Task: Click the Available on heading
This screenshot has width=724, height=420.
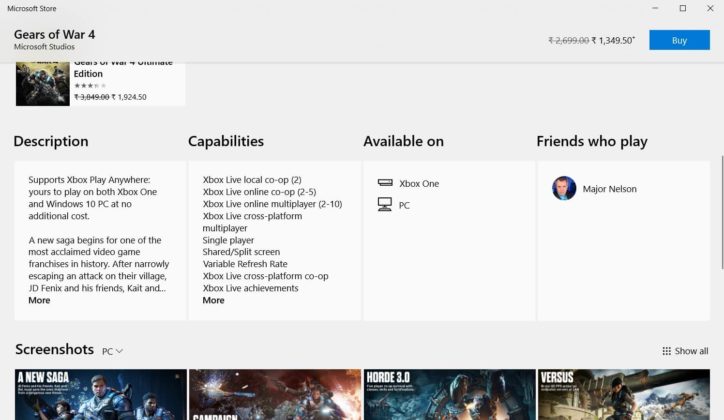Action: [x=404, y=141]
